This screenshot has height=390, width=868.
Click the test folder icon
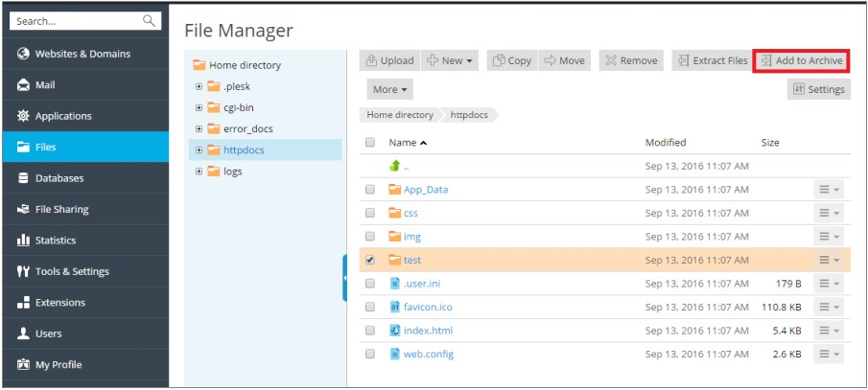click(395, 260)
